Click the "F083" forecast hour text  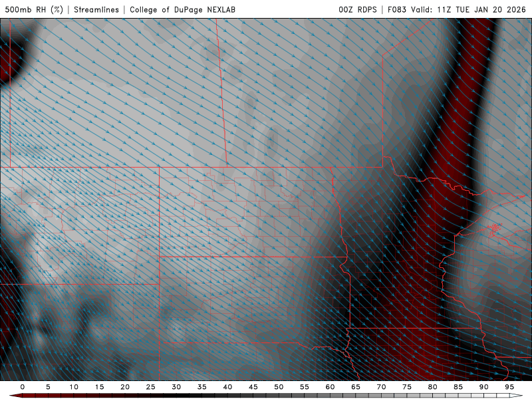pos(396,9)
